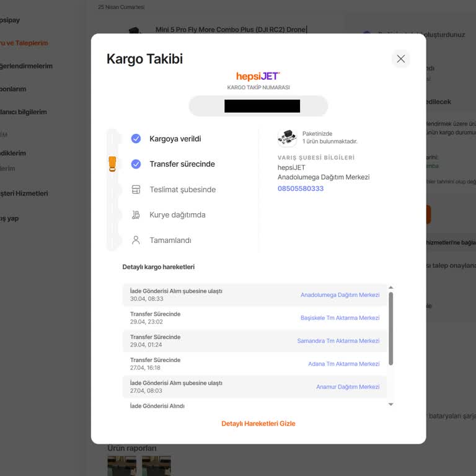Click the movements list scrollbar thumb

391,328
